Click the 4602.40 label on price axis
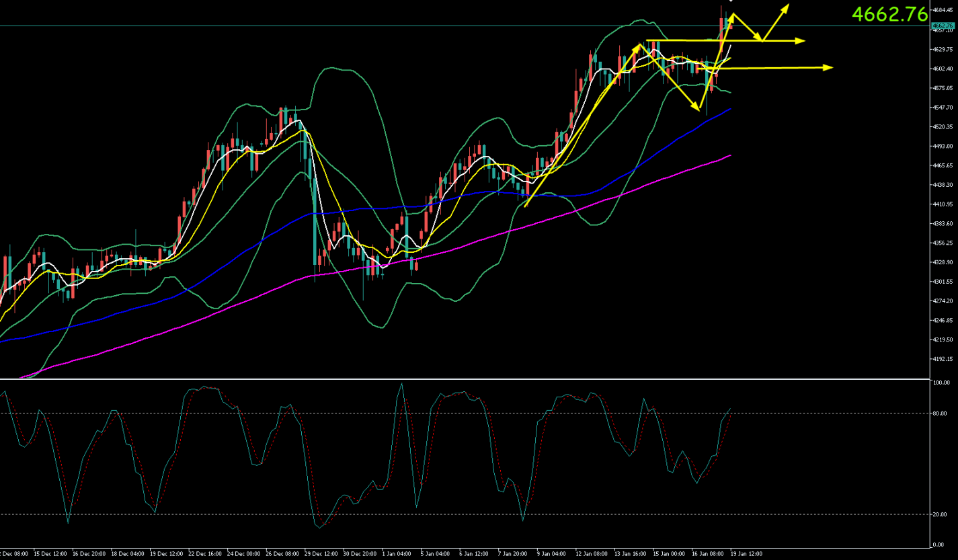Viewport: 958px width, 560px height. click(943, 69)
